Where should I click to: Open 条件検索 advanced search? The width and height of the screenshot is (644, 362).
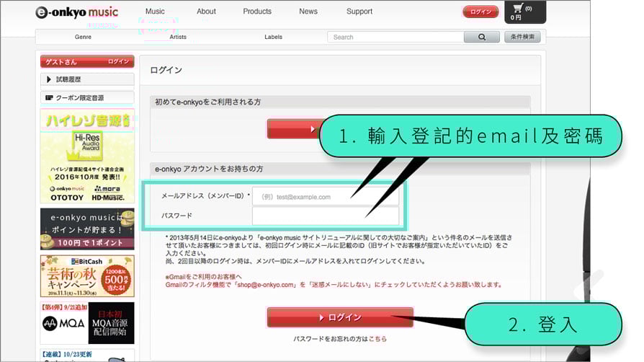pyautogui.click(x=522, y=37)
